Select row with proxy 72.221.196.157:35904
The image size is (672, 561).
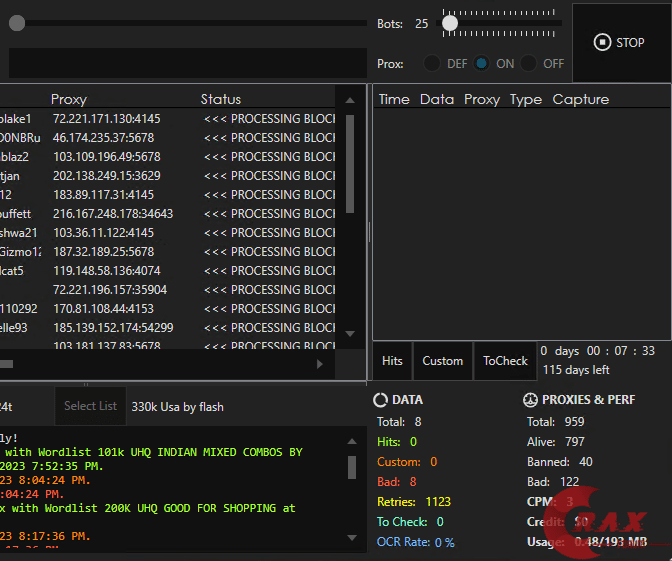click(167, 290)
